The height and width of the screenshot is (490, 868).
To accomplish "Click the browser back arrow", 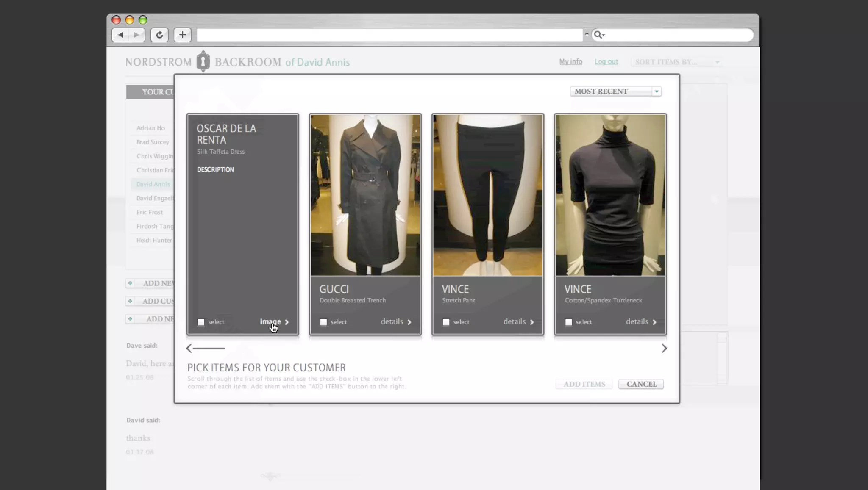I will [x=121, y=35].
